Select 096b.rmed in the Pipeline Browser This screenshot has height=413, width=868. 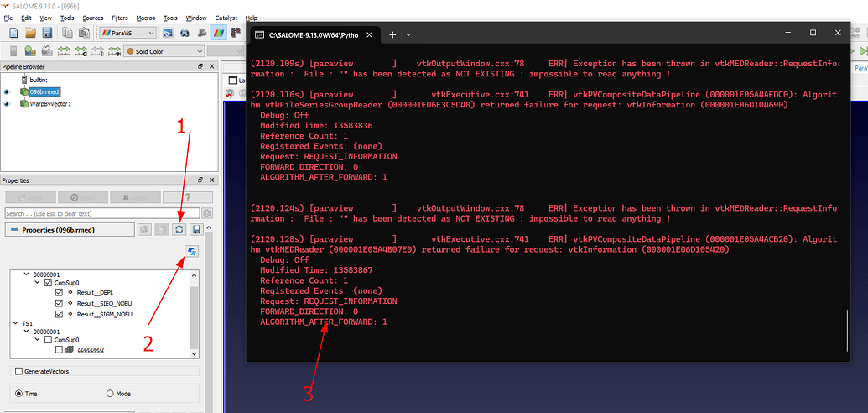44,91
